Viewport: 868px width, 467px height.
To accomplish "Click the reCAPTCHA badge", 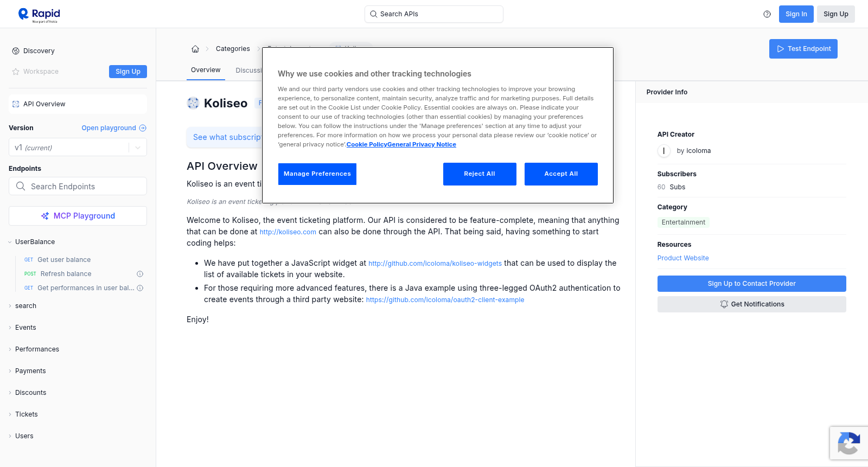I will (x=849, y=443).
